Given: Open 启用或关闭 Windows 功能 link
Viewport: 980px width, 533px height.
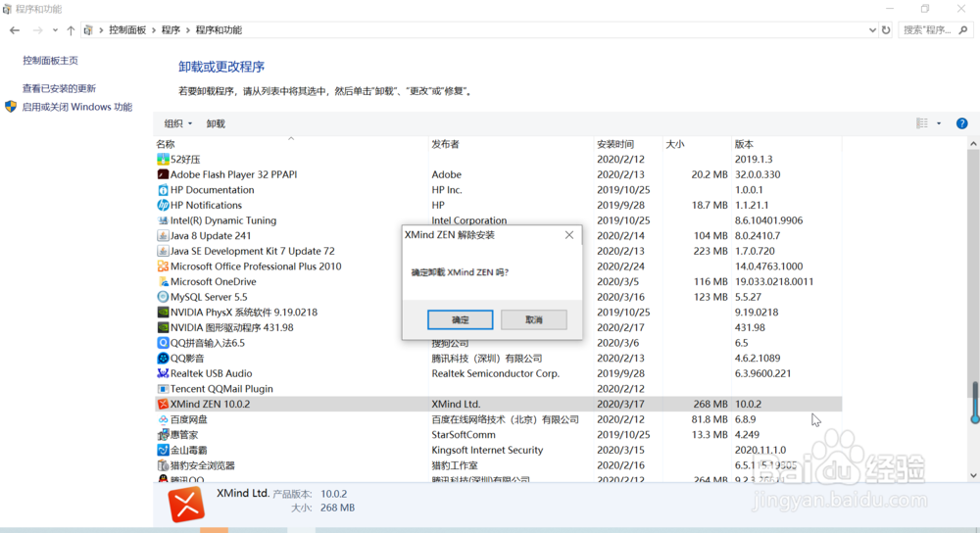Looking at the screenshot, I should tap(77, 107).
